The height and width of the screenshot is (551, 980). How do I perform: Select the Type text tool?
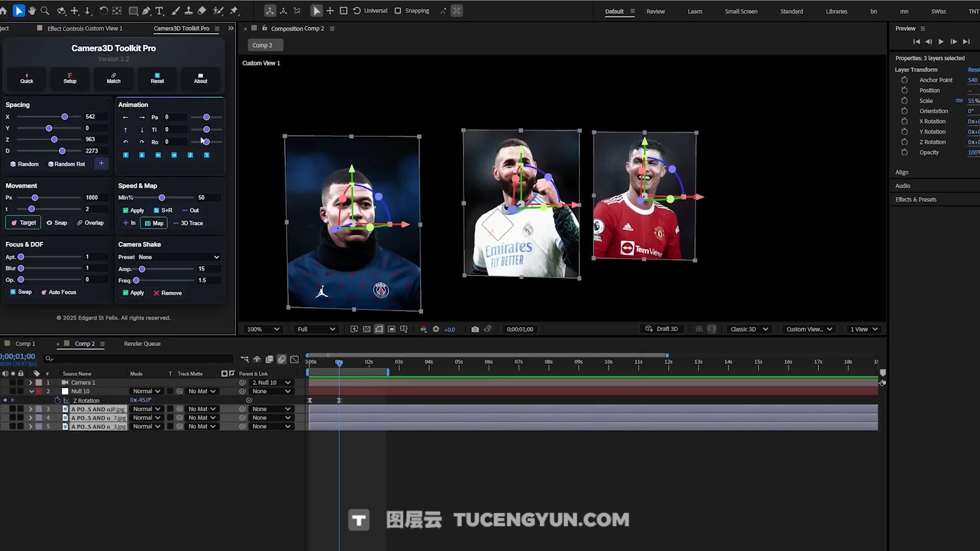159,11
